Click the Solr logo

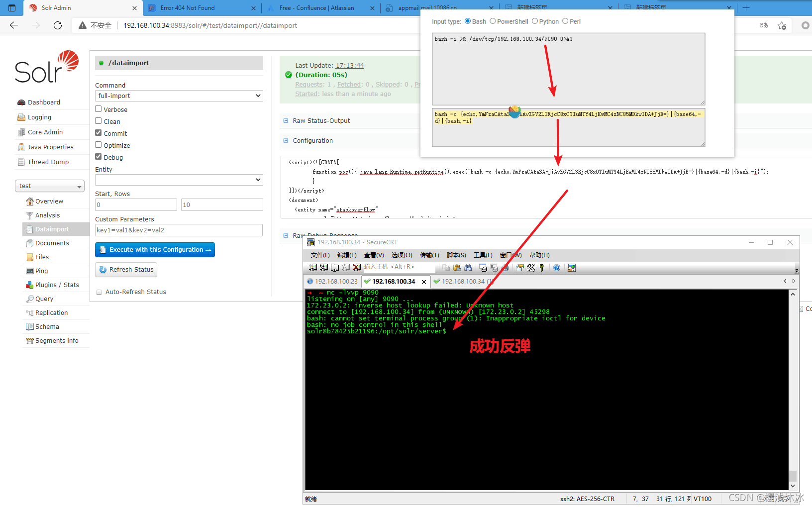coord(47,67)
